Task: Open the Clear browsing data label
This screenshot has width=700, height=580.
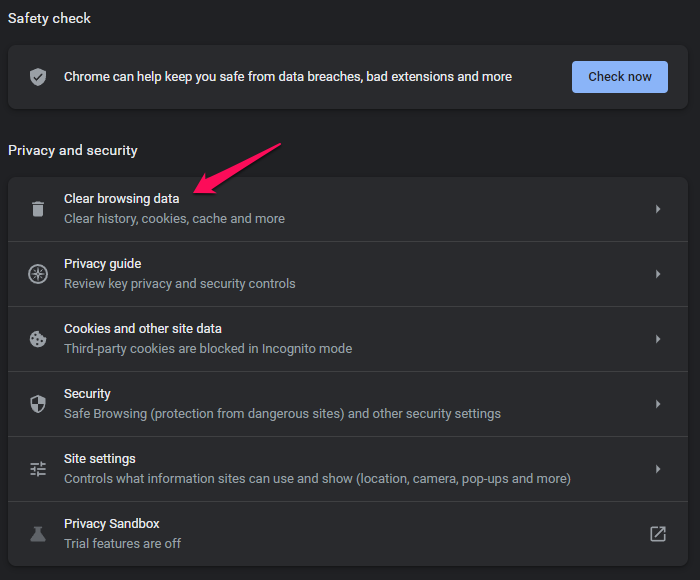Action: tap(122, 199)
